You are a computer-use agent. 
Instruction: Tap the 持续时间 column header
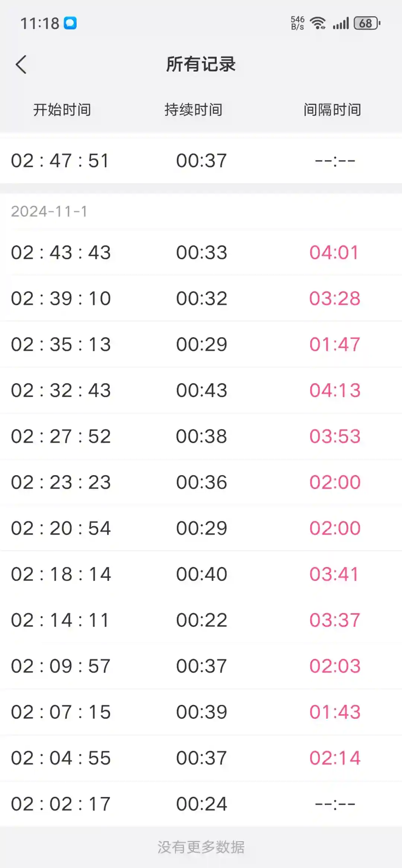194,110
